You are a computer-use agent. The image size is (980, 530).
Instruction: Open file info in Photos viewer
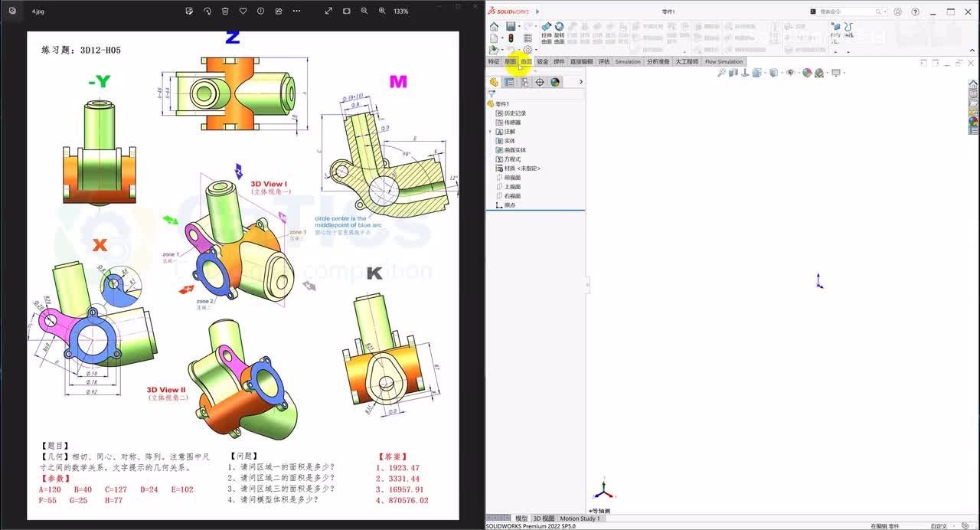tap(260, 11)
